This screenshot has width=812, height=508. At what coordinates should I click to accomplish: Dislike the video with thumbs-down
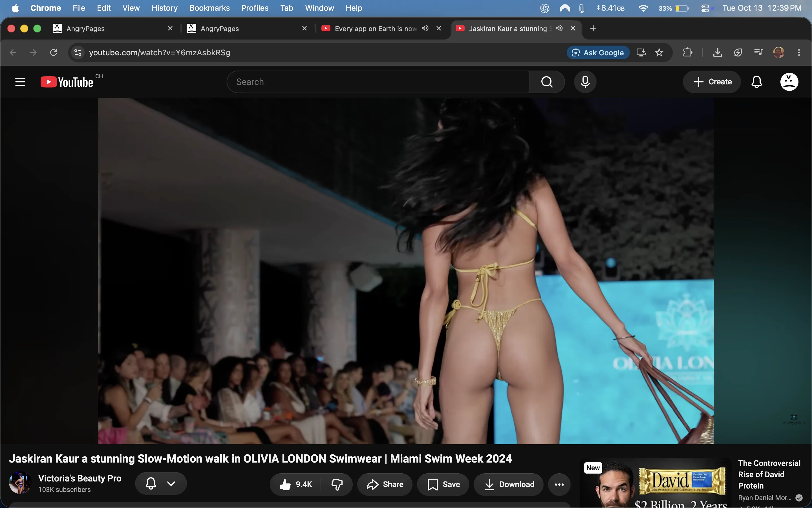click(x=337, y=484)
